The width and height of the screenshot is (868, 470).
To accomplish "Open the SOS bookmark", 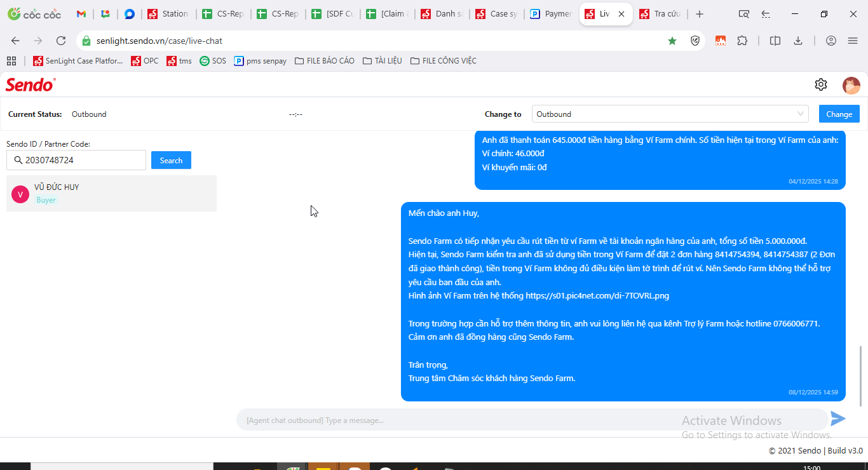I will point(213,61).
